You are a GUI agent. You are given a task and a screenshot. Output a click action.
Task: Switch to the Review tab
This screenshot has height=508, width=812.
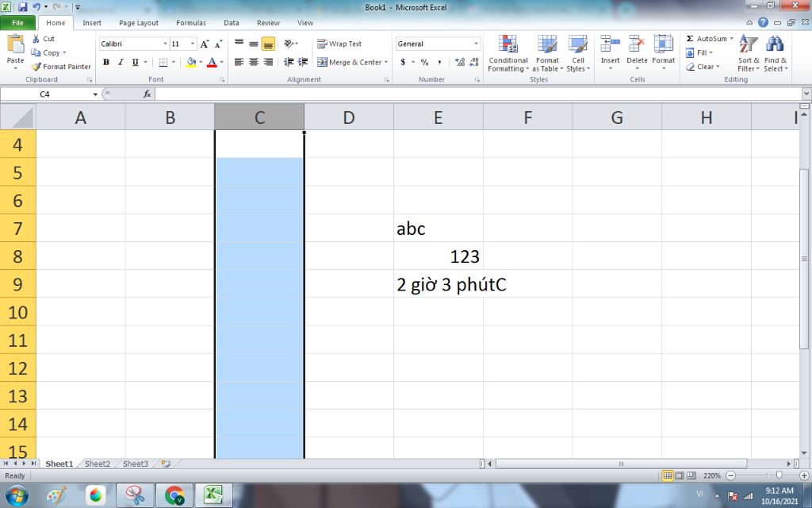click(x=268, y=23)
